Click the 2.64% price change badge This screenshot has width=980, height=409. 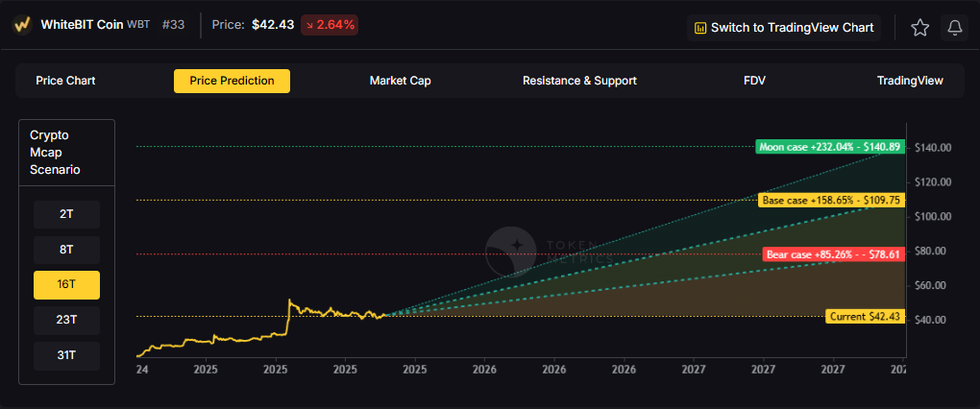pyautogui.click(x=330, y=26)
